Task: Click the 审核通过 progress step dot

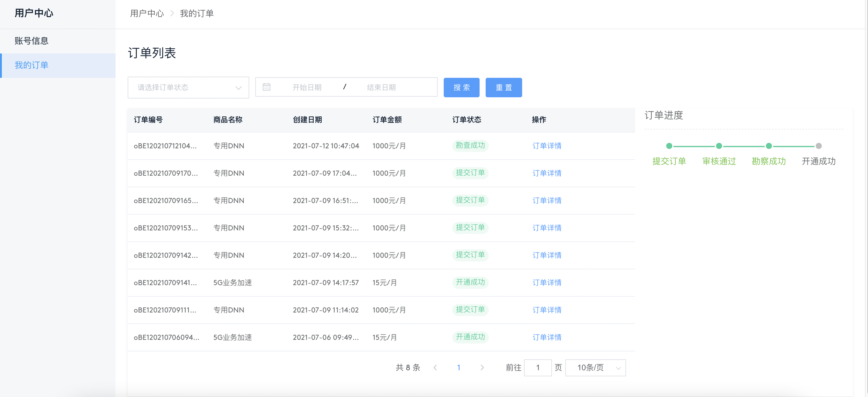Action: click(x=719, y=146)
